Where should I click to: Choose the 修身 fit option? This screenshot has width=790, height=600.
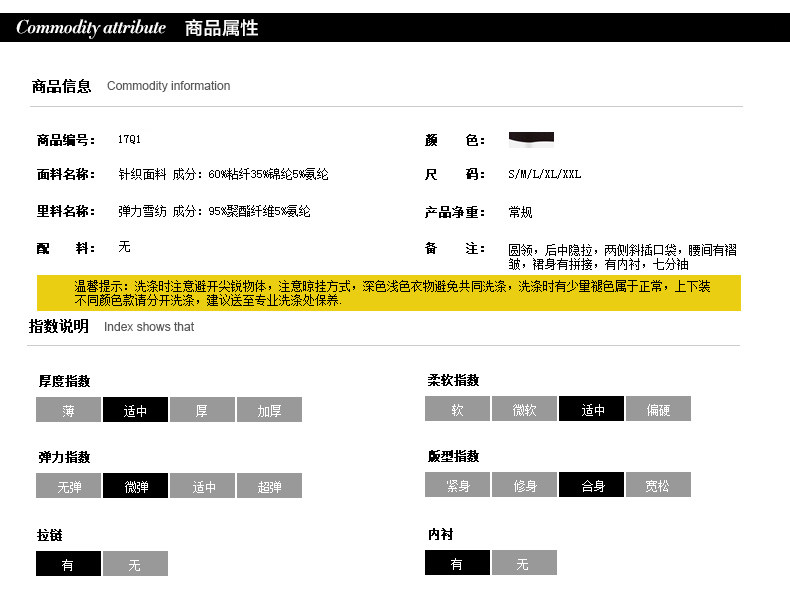pyautogui.click(x=524, y=486)
